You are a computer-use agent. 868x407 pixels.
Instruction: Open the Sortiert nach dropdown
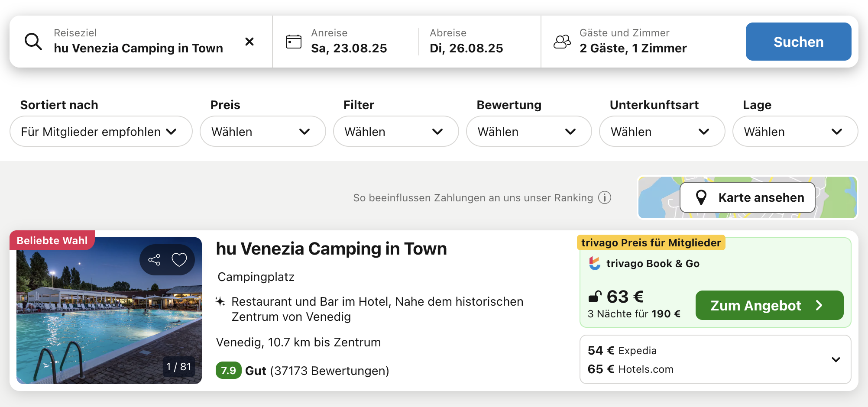tap(101, 131)
